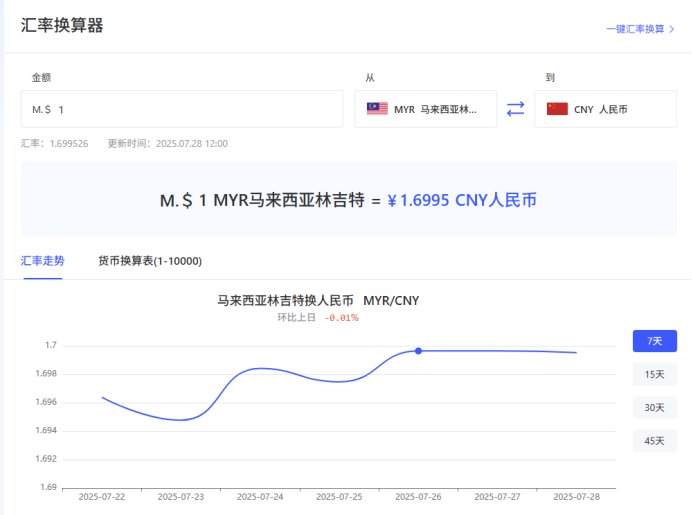Click the 1.698 y-axis label
The height and width of the screenshot is (515, 692).
[46, 374]
